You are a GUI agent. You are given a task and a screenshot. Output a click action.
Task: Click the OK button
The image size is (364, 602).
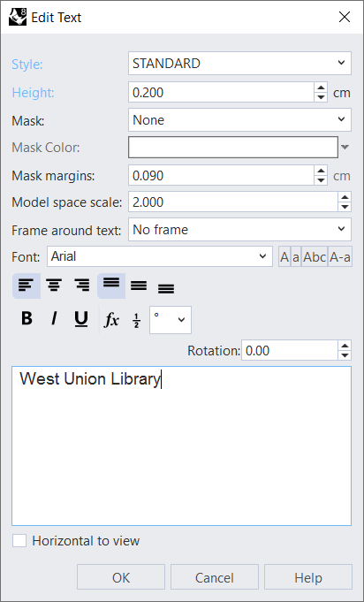[x=121, y=577]
